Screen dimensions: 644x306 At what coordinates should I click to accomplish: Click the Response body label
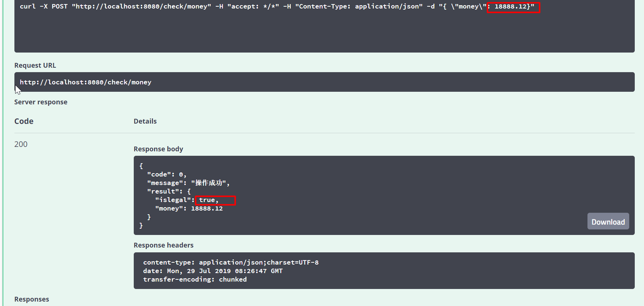click(x=158, y=149)
